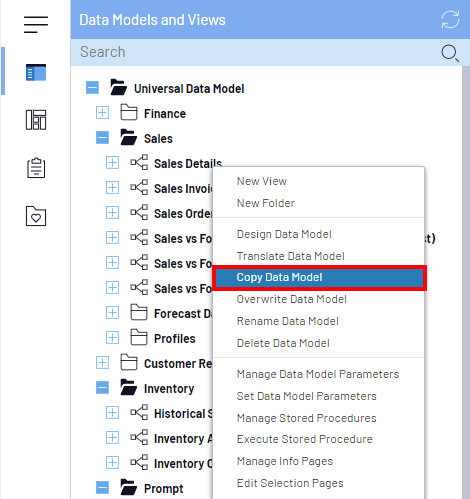The height and width of the screenshot is (499, 470).
Task: Select New View menu entry
Action: pyautogui.click(x=262, y=181)
